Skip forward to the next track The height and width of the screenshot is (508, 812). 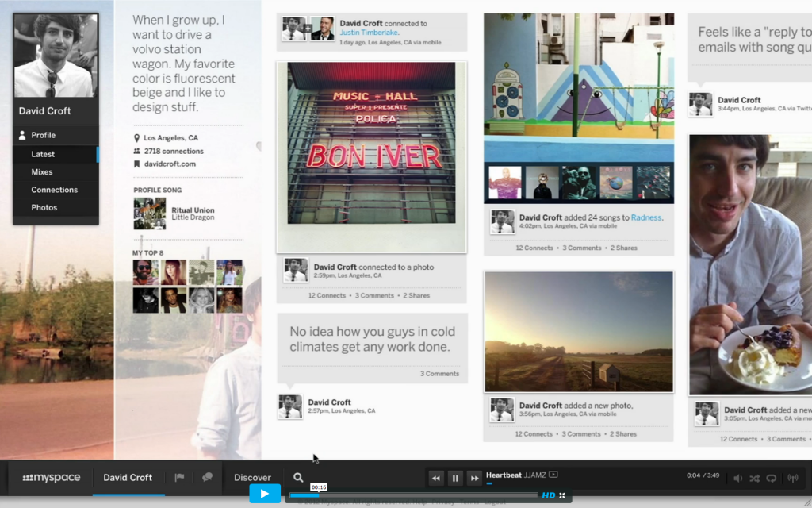(474, 478)
